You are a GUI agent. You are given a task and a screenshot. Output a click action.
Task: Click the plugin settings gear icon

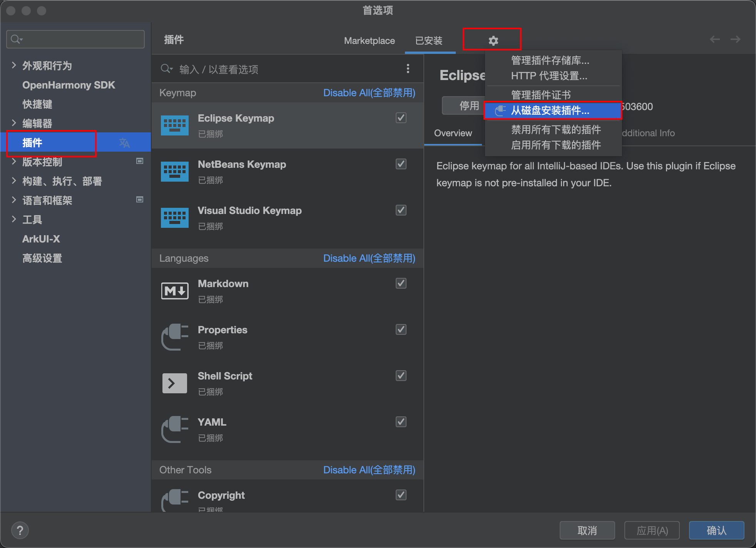(x=493, y=40)
